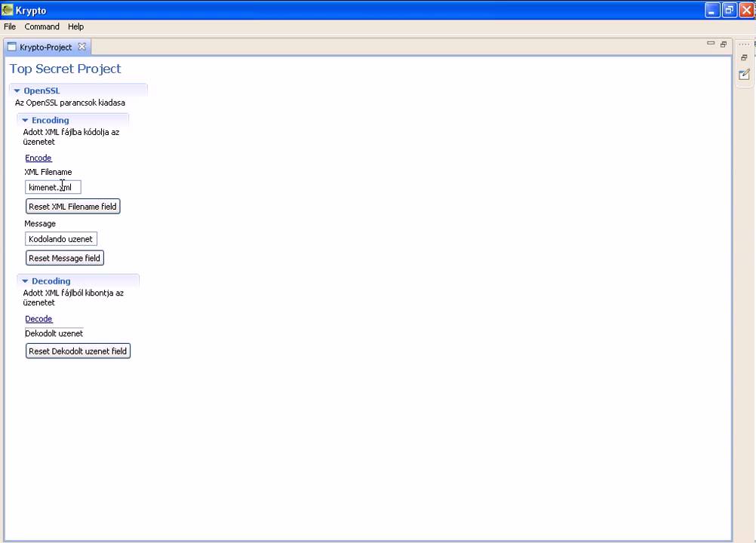This screenshot has height=543, width=756.
Task: Click the Krypto application title icon
Action: [8, 10]
